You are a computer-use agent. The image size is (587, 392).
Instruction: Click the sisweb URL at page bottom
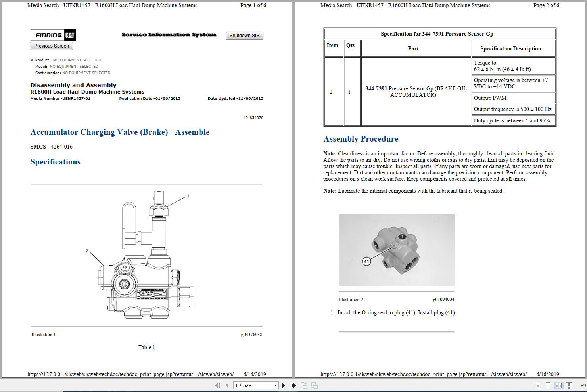click(x=132, y=373)
